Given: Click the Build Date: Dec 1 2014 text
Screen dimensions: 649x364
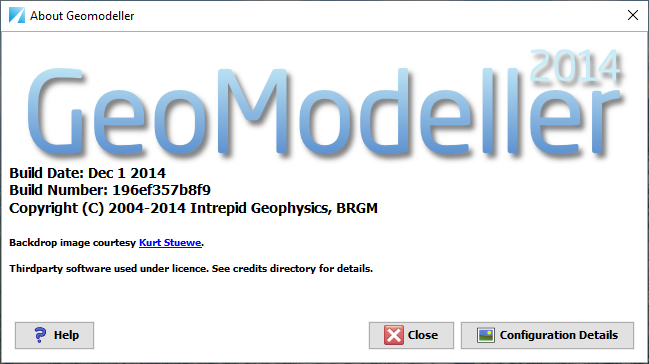Looking at the screenshot, I should tap(88, 173).
